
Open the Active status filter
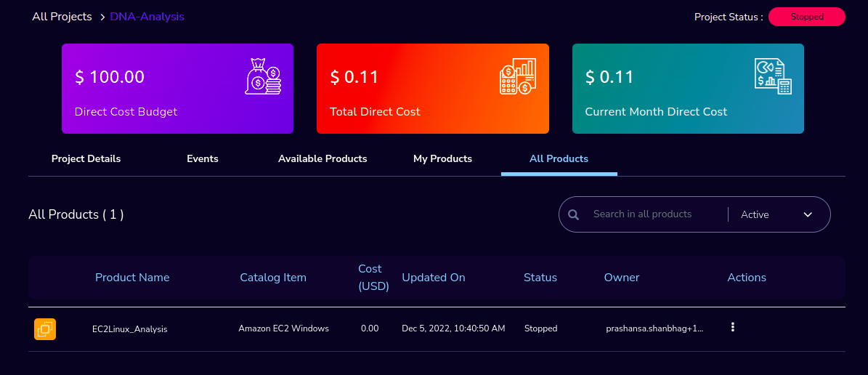click(776, 214)
